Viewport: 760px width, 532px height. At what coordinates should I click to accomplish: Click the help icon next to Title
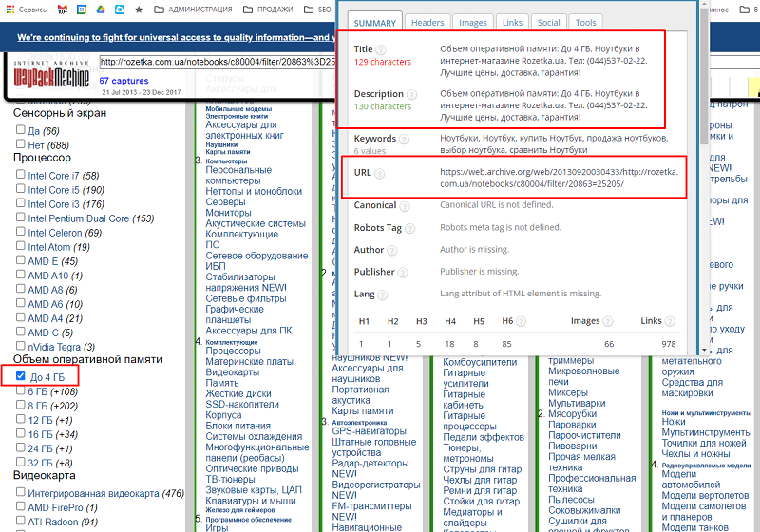pyautogui.click(x=381, y=50)
